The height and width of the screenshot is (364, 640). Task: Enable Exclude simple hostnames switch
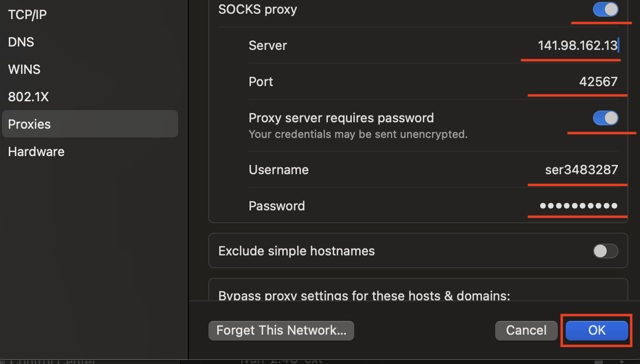click(x=606, y=251)
